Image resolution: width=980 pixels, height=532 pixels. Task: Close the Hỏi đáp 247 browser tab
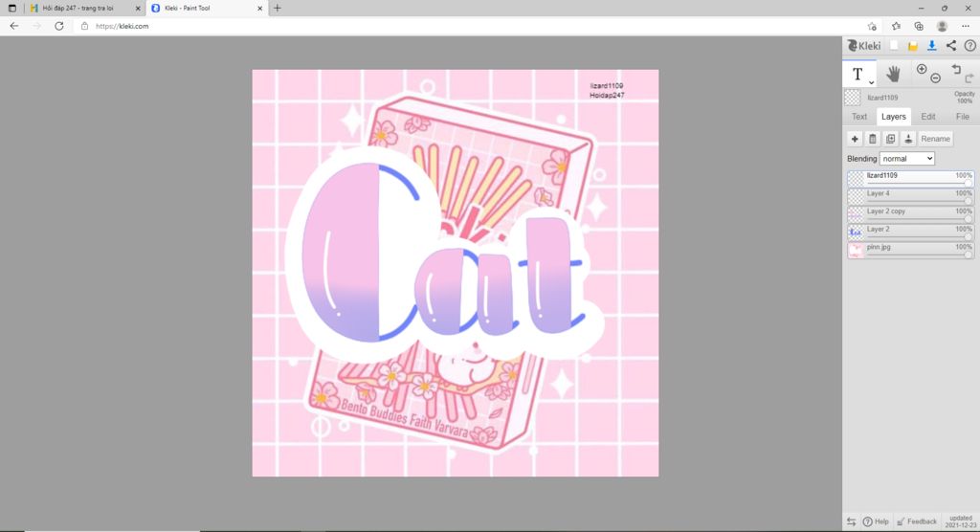(x=138, y=8)
